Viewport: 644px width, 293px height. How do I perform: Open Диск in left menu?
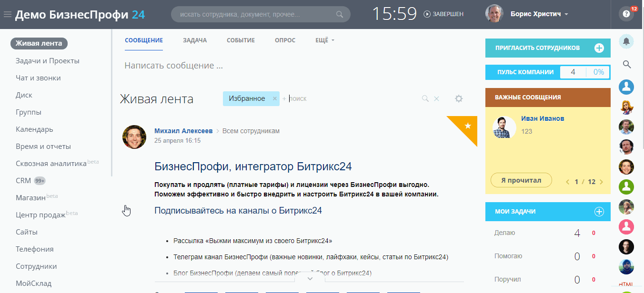pos(24,95)
